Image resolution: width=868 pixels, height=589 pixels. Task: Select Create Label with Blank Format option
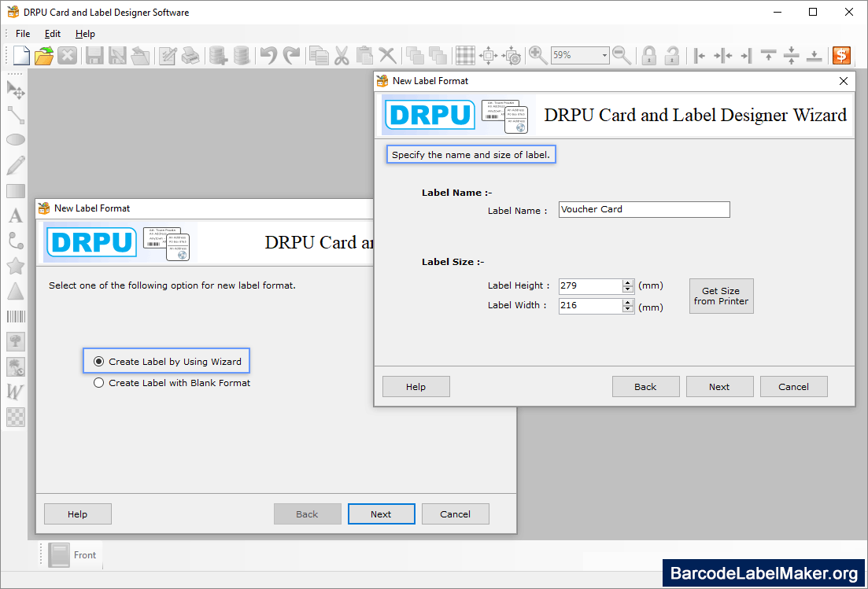click(172, 383)
